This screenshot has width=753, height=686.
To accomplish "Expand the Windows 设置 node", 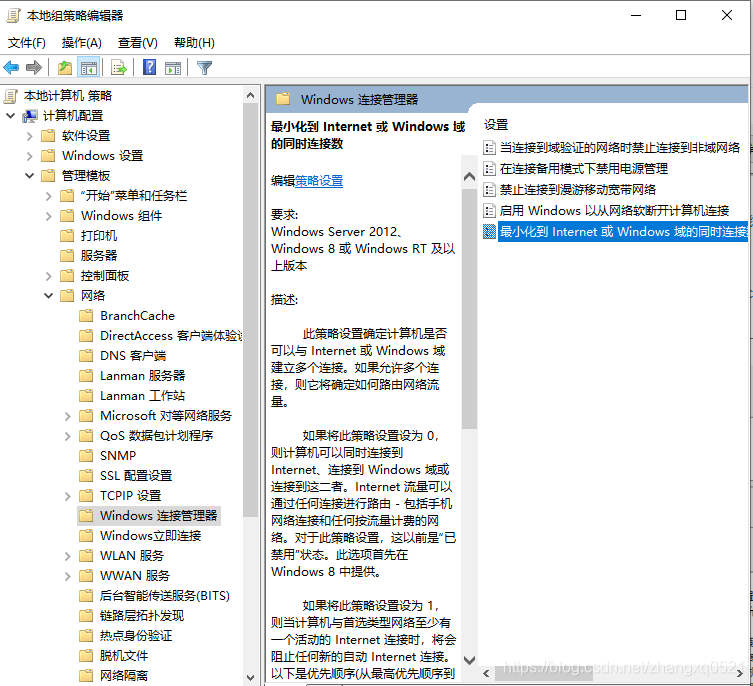I will click(x=30, y=156).
